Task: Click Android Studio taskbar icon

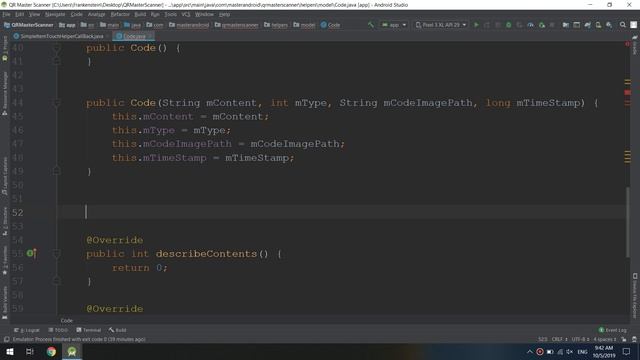Action: (72, 351)
